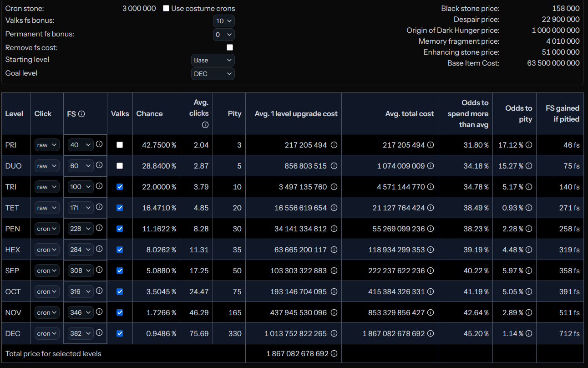This screenshot has height=368, width=588.
Task: Enable the Use costume crons checkbox
Action: pyautogui.click(x=166, y=8)
